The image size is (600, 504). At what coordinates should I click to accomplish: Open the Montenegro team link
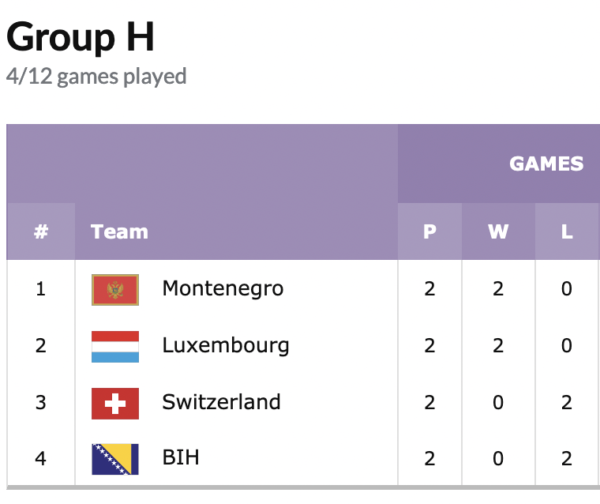(x=223, y=289)
